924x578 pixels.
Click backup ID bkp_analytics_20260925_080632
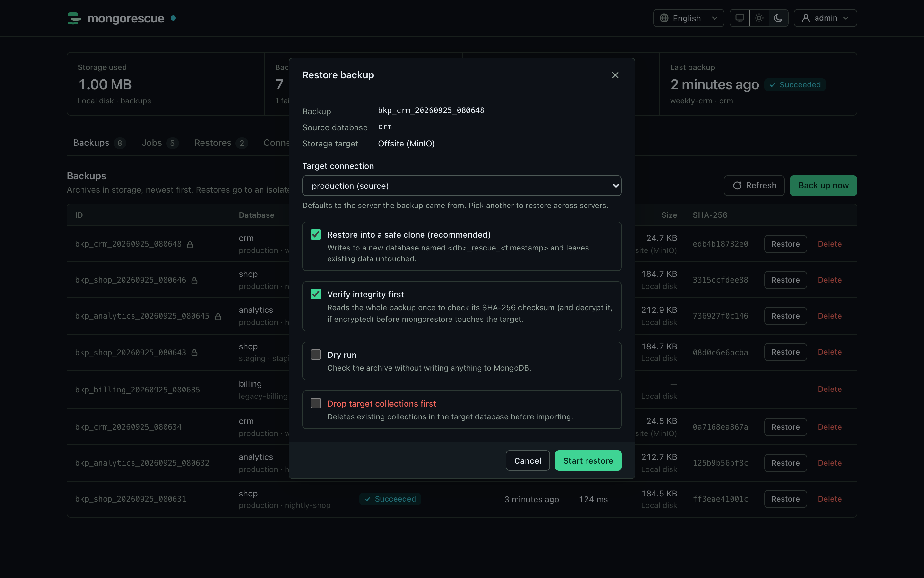coord(142,463)
